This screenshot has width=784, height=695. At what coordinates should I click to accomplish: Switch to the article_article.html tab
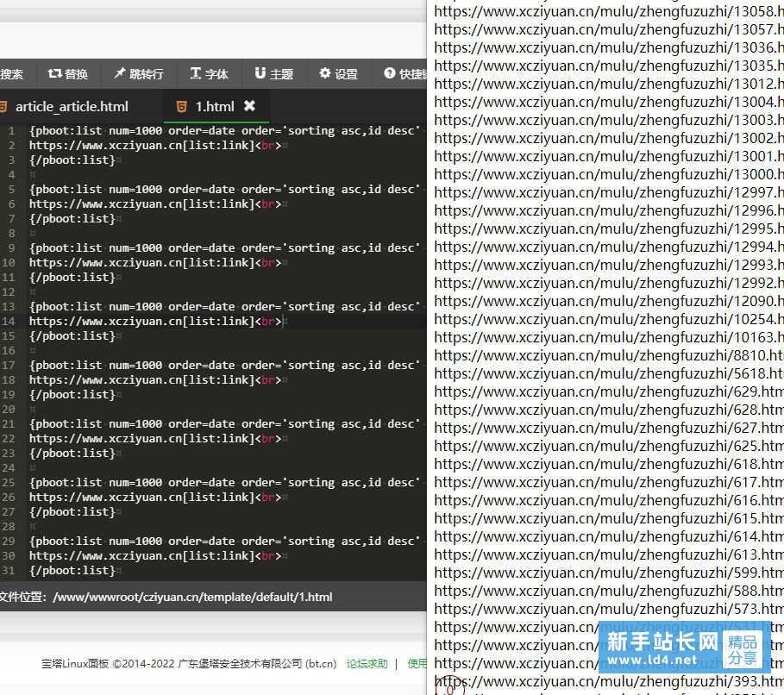(72, 107)
